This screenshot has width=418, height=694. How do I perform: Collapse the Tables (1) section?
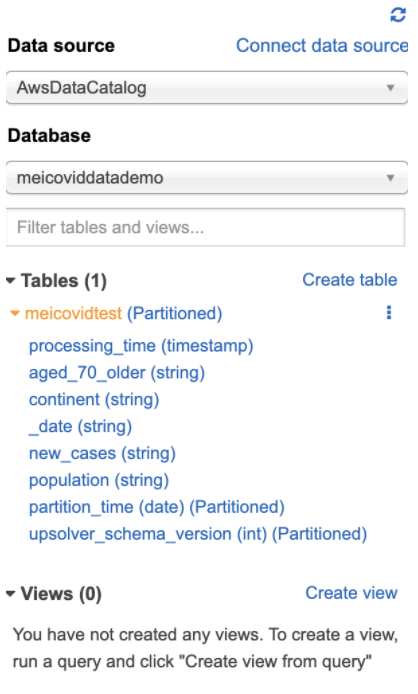coord(11,280)
